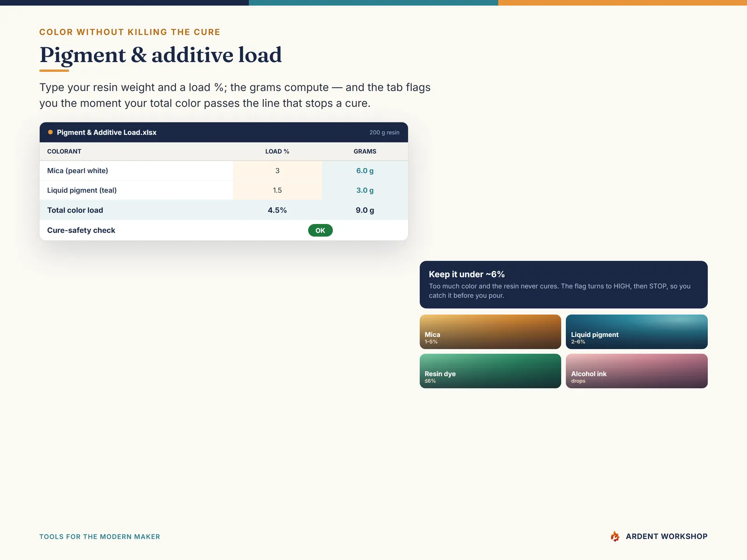Click the LOAD % column header
The height and width of the screenshot is (560, 747).
pos(277,151)
